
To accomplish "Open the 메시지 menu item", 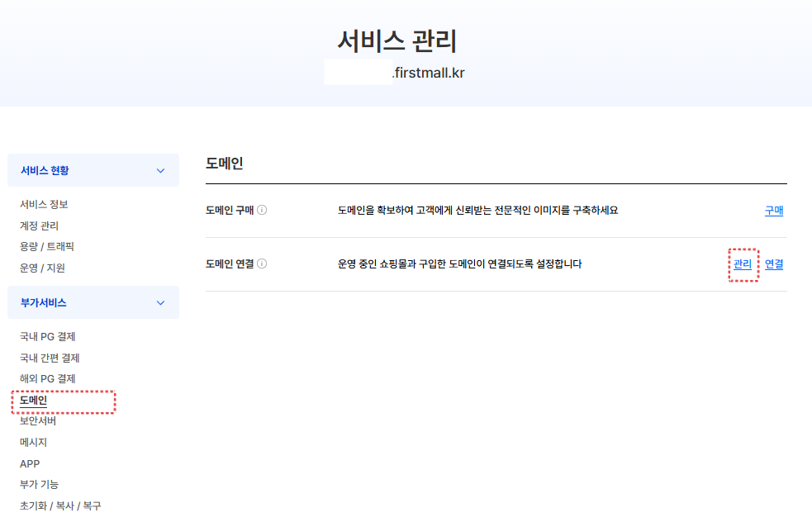I will [x=33, y=442].
